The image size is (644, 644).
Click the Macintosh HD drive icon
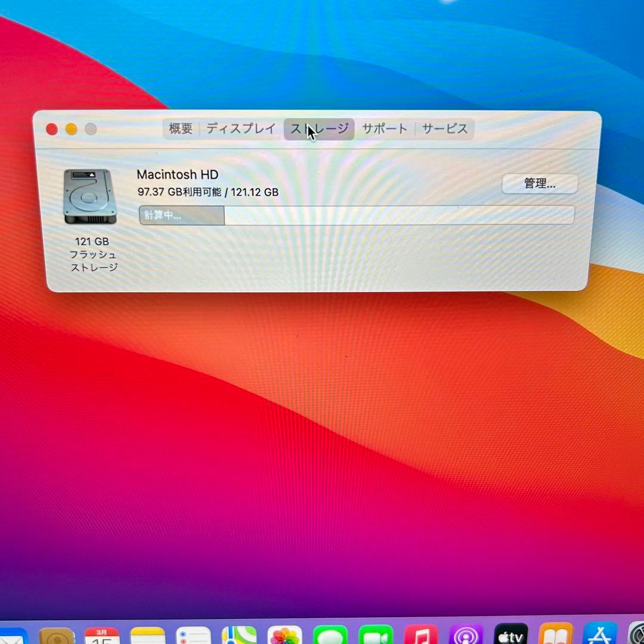point(91,197)
